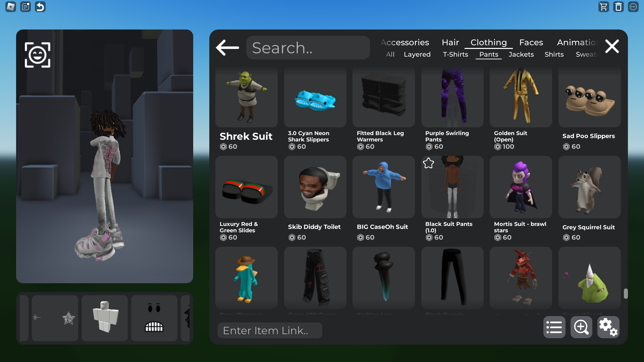Select the Jackets subcategory tab
This screenshot has height=362, width=644.
tap(521, 54)
